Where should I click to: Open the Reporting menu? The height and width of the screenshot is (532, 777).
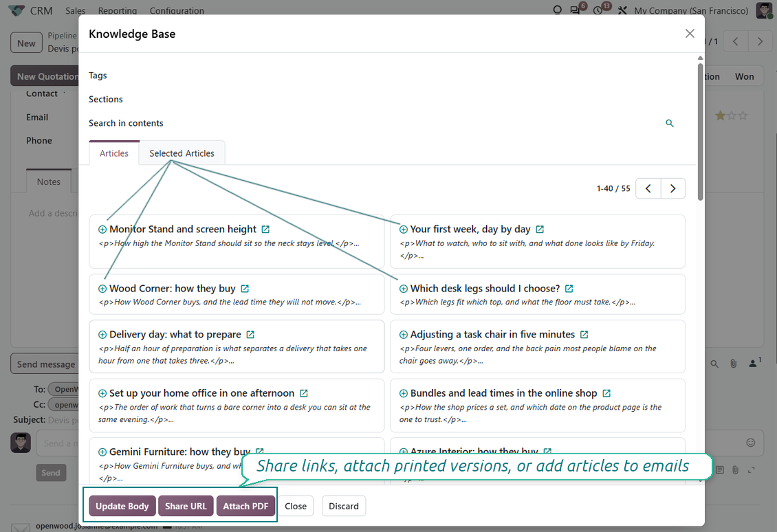click(x=118, y=11)
